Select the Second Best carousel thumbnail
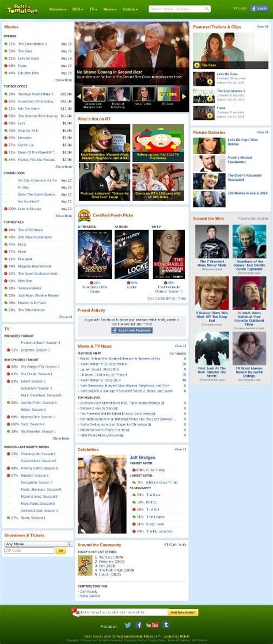Screen dimensions: 273x644 94,94
